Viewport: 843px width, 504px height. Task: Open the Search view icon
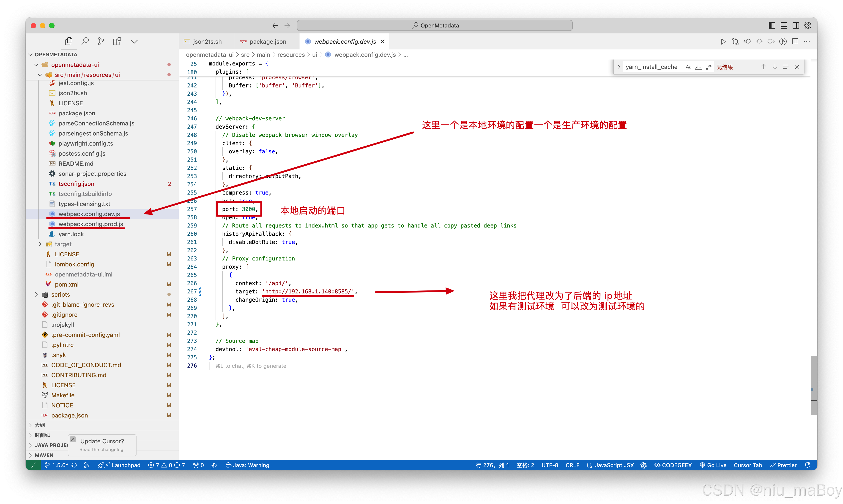(85, 41)
